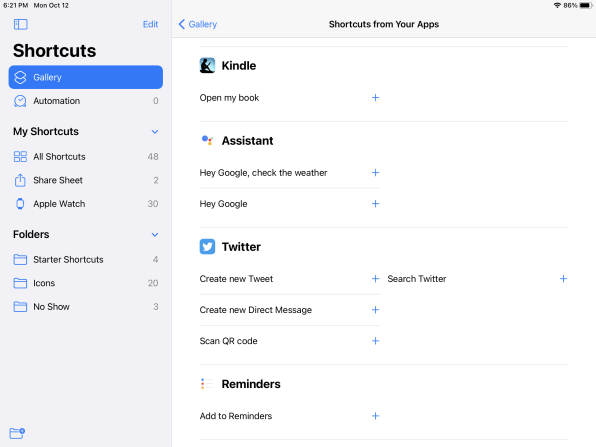Click the Share Sheet share icon

[x=20, y=180]
